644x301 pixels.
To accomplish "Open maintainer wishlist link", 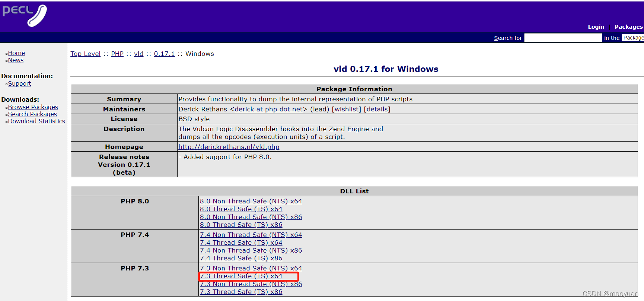I will point(347,109).
